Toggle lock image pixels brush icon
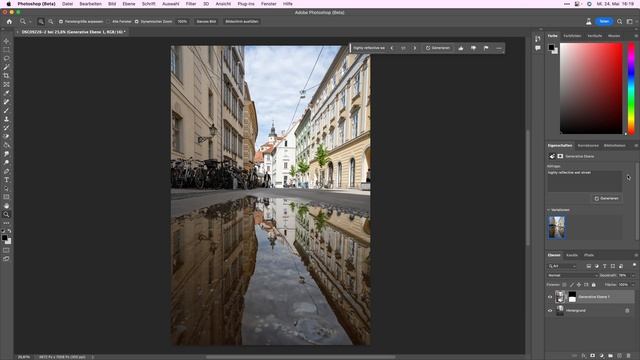 (571, 284)
